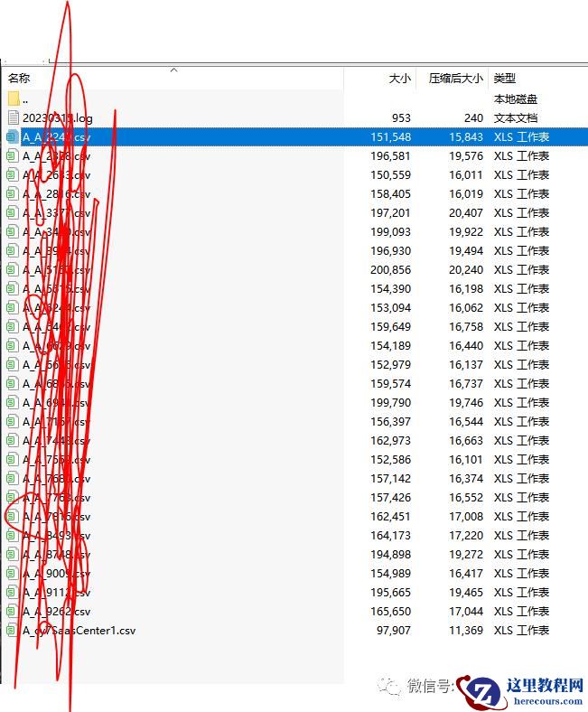Viewport: 588px width, 712px height.
Task: Open the parent folder '..' icon
Action: [x=14, y=98]
